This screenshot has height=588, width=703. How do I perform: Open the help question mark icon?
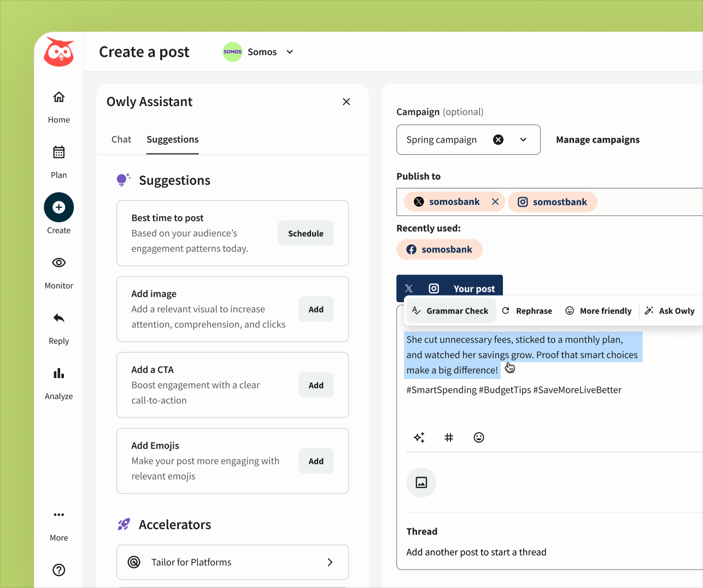(x=58, y=570)
